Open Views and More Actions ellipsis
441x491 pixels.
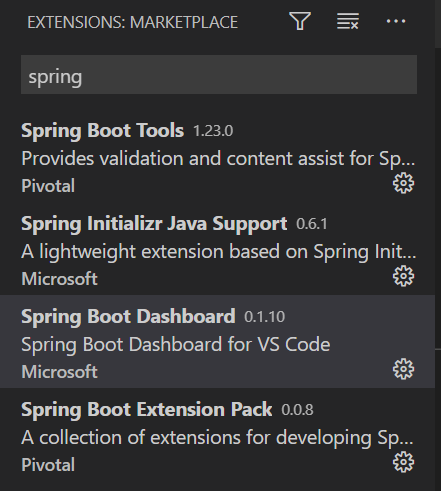click(x=396, y=21)
